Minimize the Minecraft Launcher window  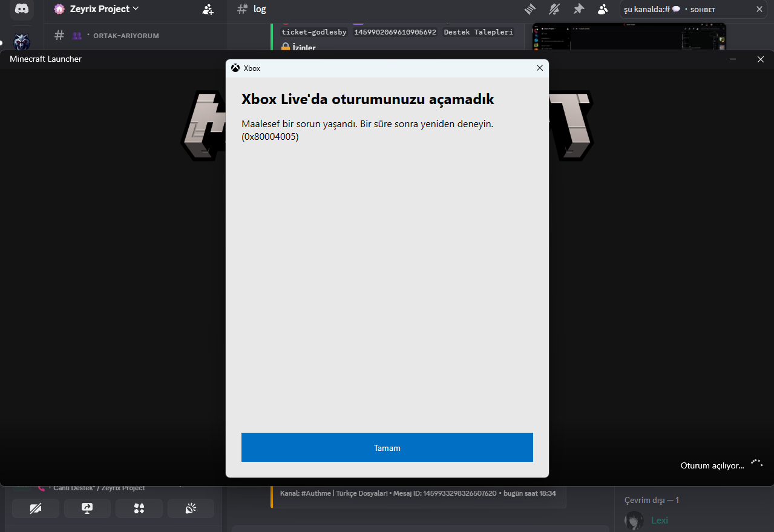click(x=733, y=59)
